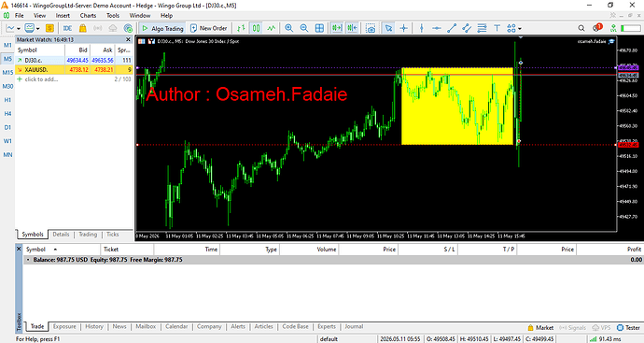This screenshot has height=343, width=644.
Task: Click the Signals broadcast toolbar icon
Action: [x=97, y=28]
